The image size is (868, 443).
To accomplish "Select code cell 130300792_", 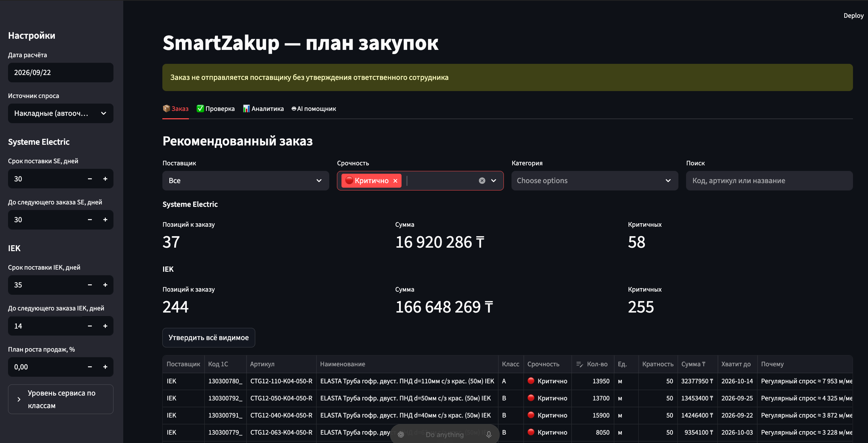I will (x=225, y=398).
